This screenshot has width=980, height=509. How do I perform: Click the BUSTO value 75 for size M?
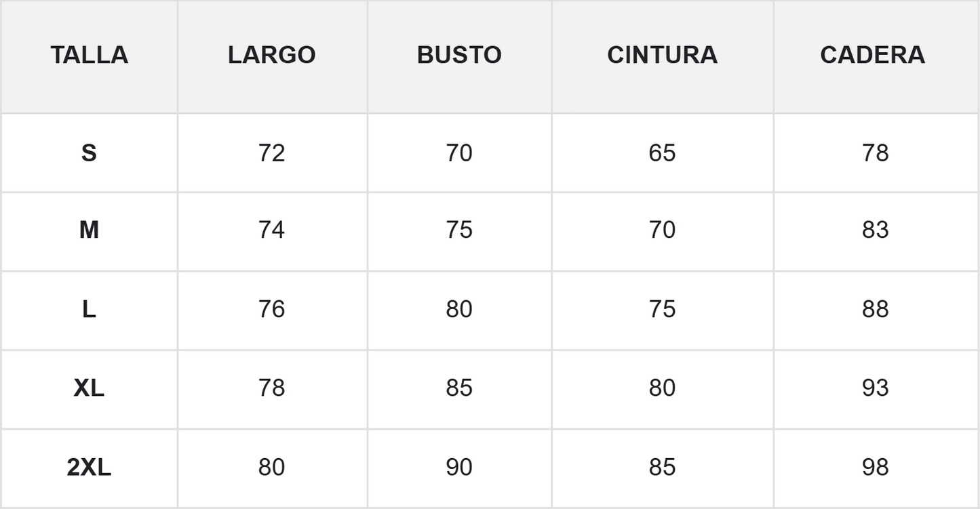point(459,230)
